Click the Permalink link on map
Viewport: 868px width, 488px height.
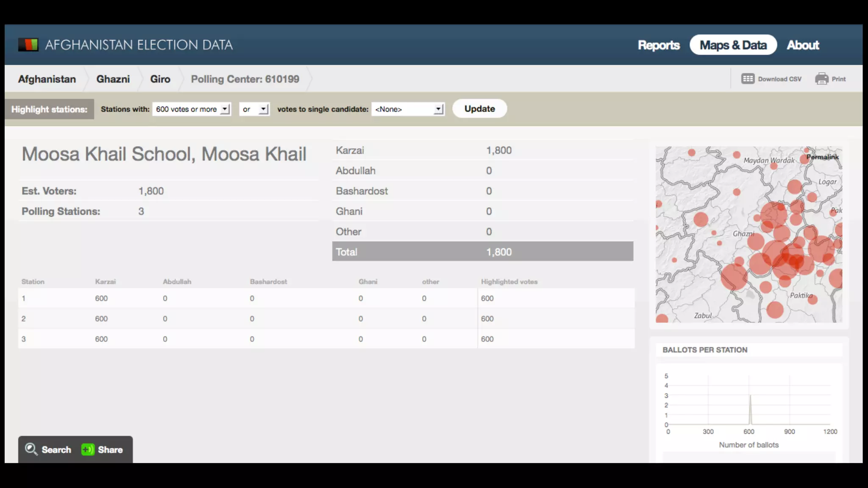pos(822,157)
